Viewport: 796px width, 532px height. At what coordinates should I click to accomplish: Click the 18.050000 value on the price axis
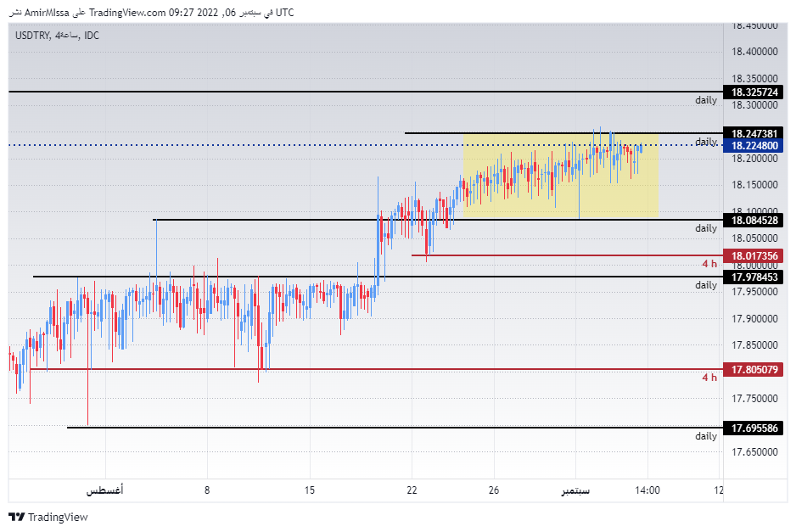754,238
